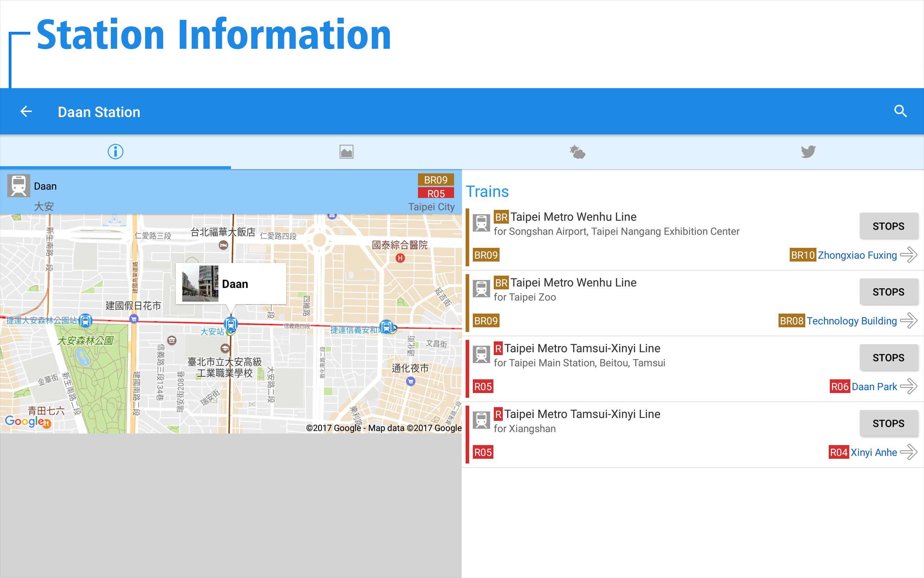
Task: Click STOPS for Tamsui-Xinyi Line to Tamsui
Action: point(889,357)
